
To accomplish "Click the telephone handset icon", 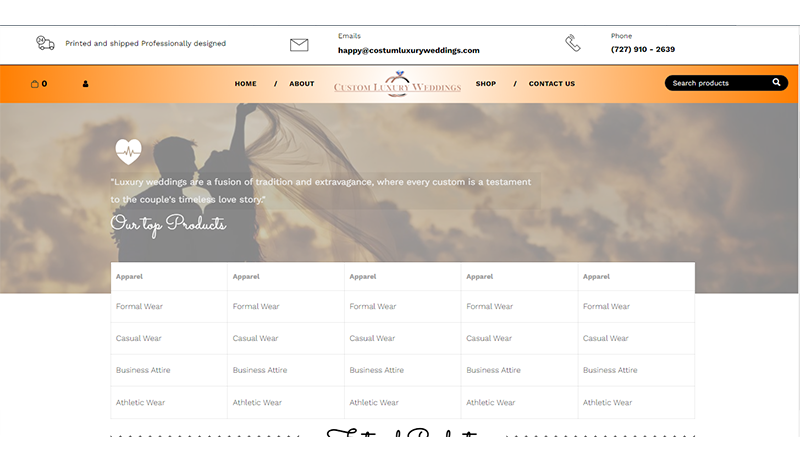I will tap(572, 43).
